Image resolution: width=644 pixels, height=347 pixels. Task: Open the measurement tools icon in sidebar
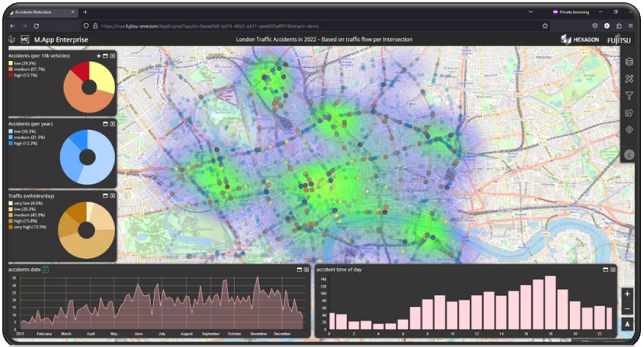point(629,79)
